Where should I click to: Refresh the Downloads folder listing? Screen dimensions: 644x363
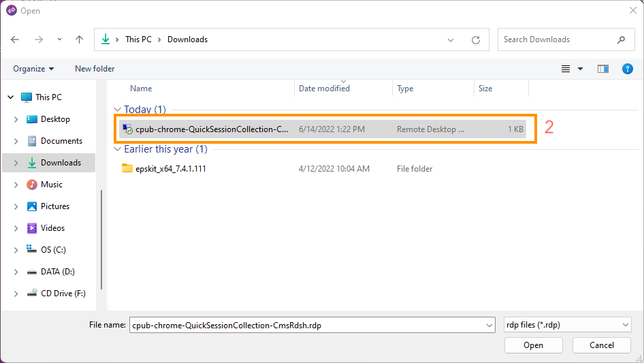tap(476, 40)
